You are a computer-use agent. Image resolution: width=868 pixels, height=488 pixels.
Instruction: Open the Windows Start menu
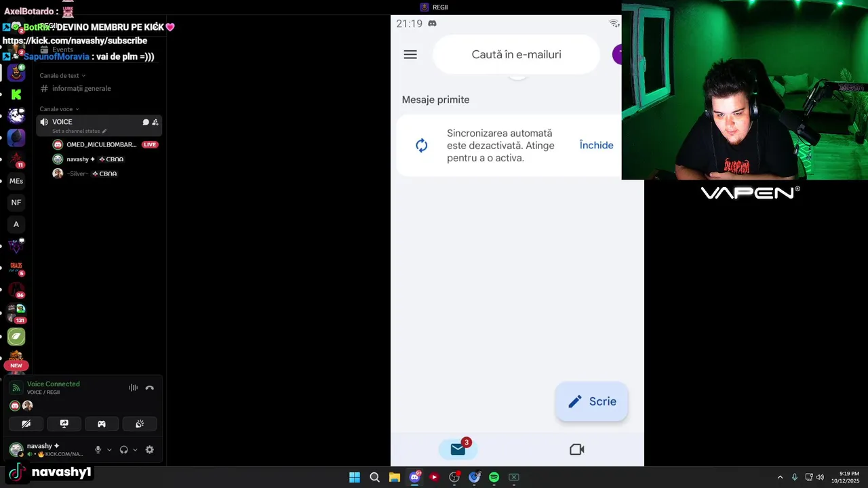coord(355,477)
